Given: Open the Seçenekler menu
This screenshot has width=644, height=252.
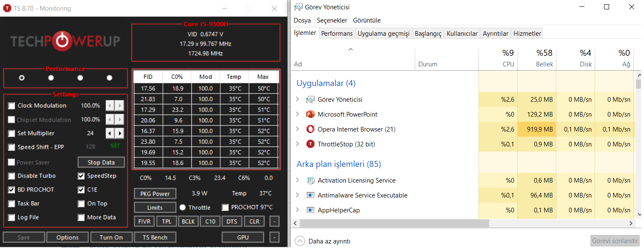Looking at the screenshot, I should point(332,20).
